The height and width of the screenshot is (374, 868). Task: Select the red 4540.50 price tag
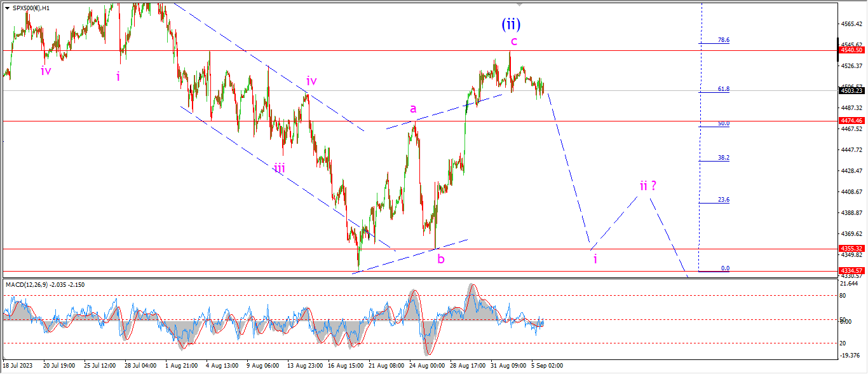pos(853,50)
